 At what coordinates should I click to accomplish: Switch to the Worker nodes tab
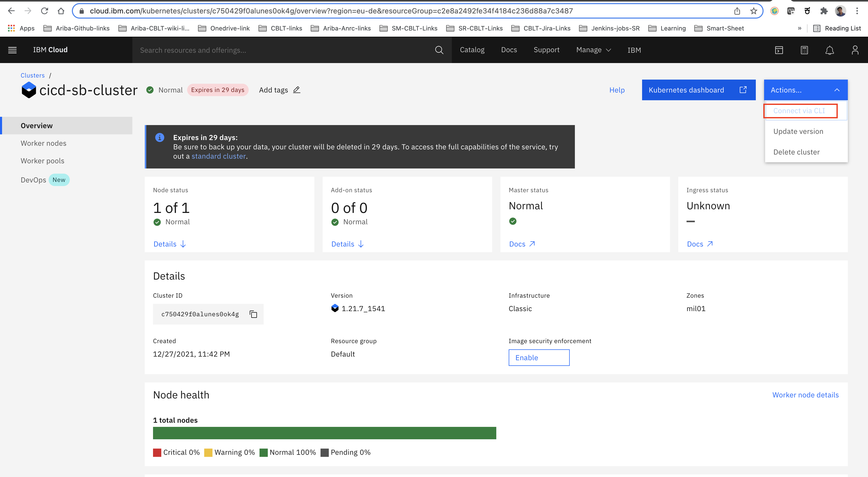pyautogui.click(x=43, y=143)
